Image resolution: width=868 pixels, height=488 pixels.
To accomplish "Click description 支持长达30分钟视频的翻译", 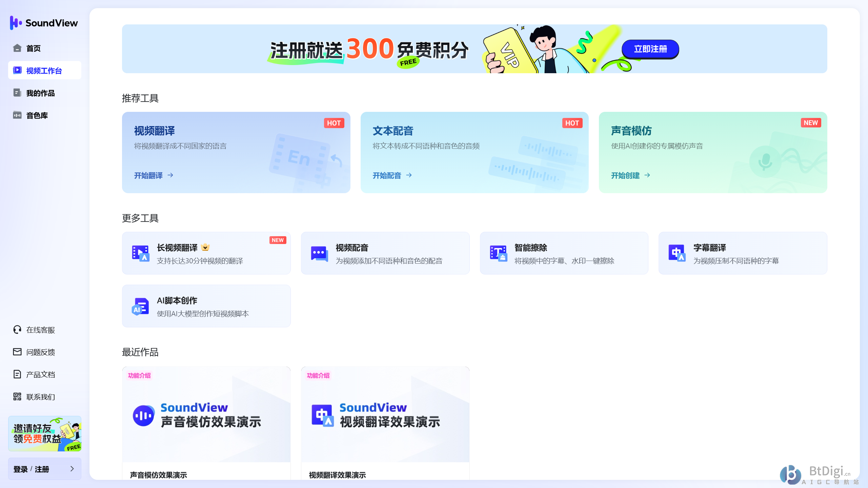I will pyautogui.click(x=200, y=261).
